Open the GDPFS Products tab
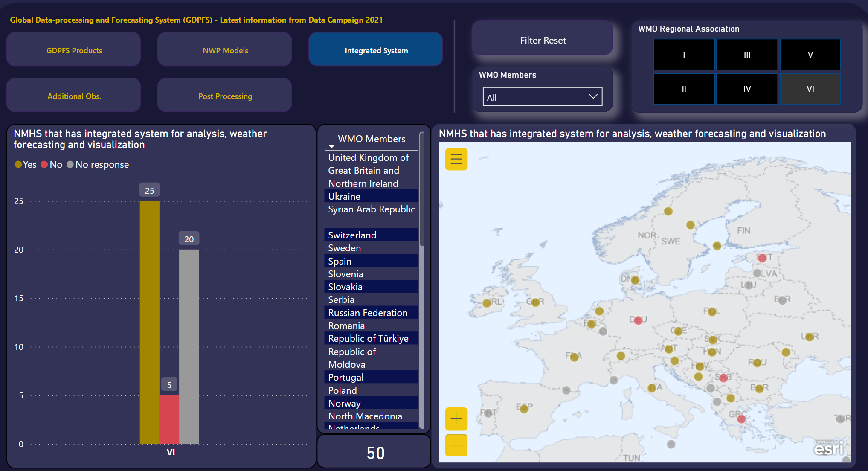 tap(74, 50)
